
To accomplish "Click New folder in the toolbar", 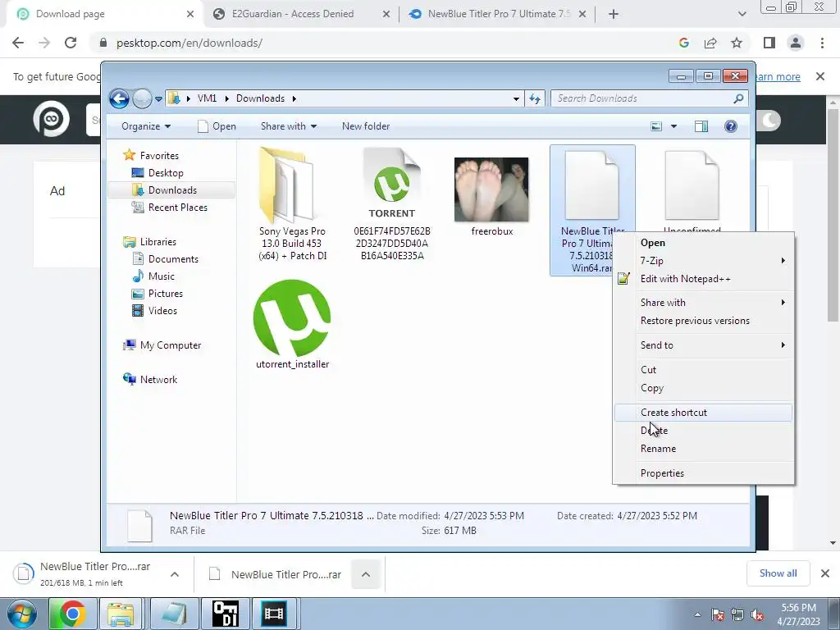I will (366, 126).
